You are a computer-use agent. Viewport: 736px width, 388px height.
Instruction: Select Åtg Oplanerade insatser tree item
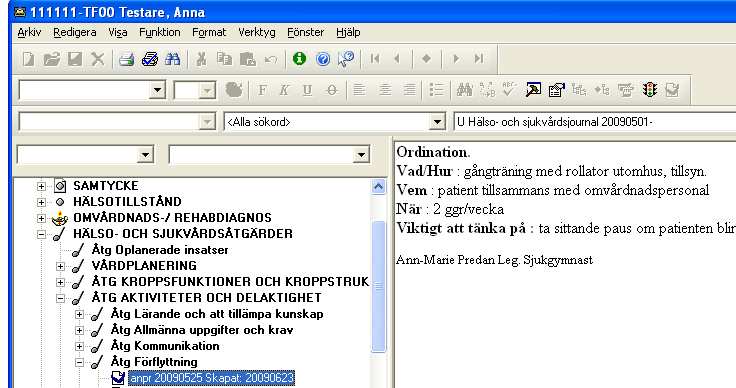click(x=160, y=250)
